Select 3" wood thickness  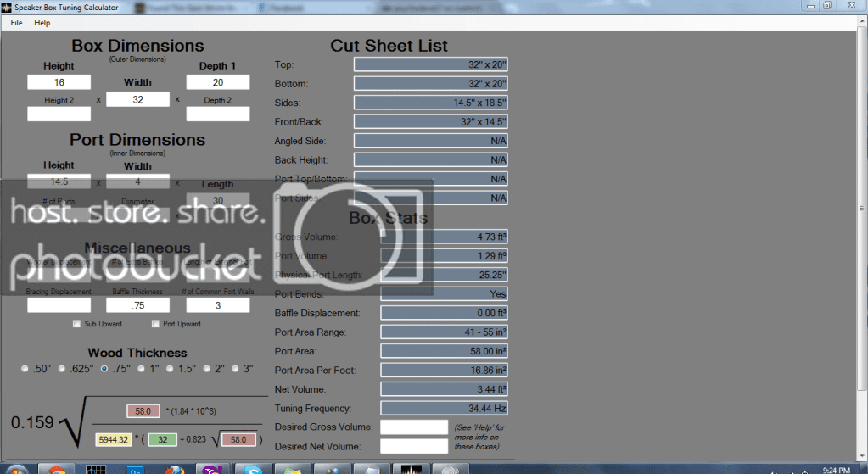(235, 368)
